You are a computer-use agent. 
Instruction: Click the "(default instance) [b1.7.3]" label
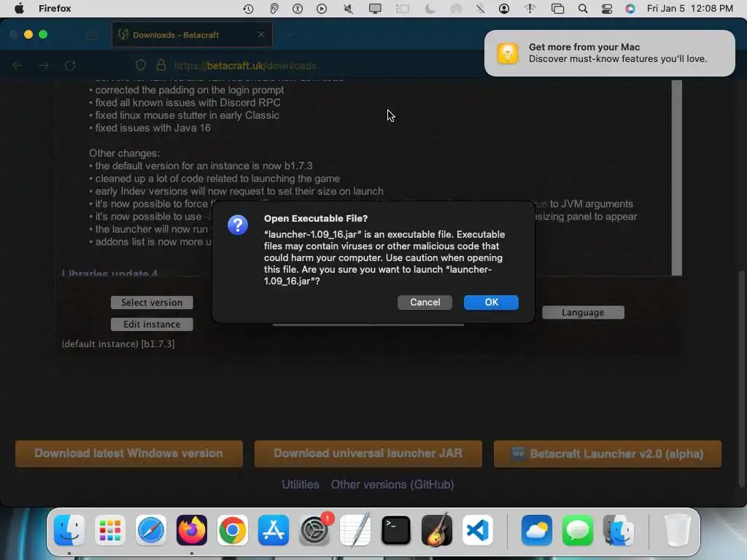[118, 344]
